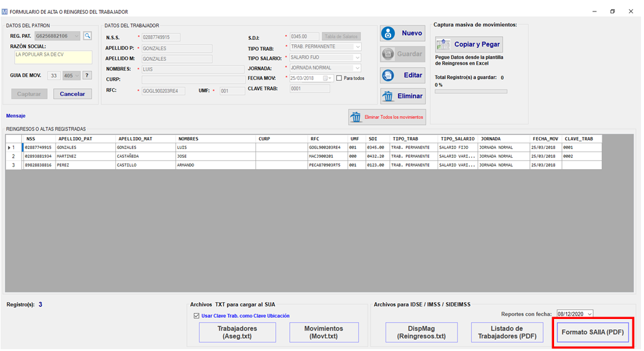This screenshot has height=351, width=644.
Task: Generate DispMag (Reingresos.txt) file
Action: pos(421,332)
